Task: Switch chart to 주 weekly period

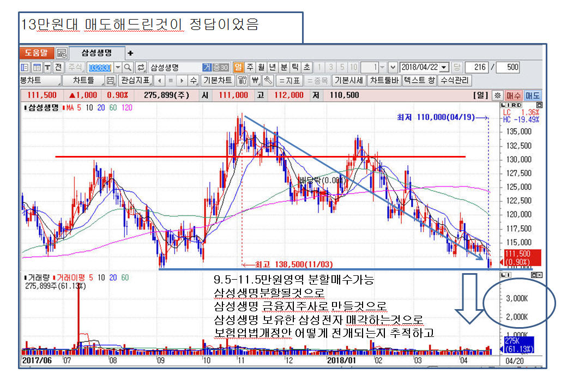Action: (249, 67)
